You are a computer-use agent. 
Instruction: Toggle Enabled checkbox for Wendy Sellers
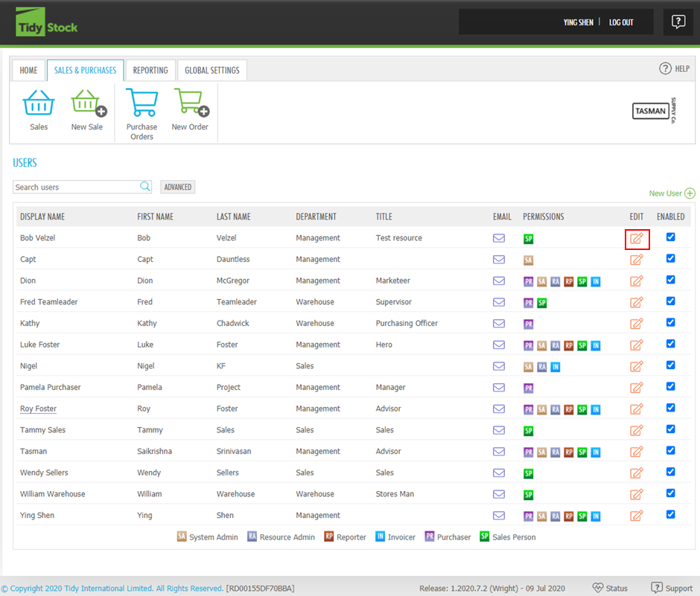[671, 472]
